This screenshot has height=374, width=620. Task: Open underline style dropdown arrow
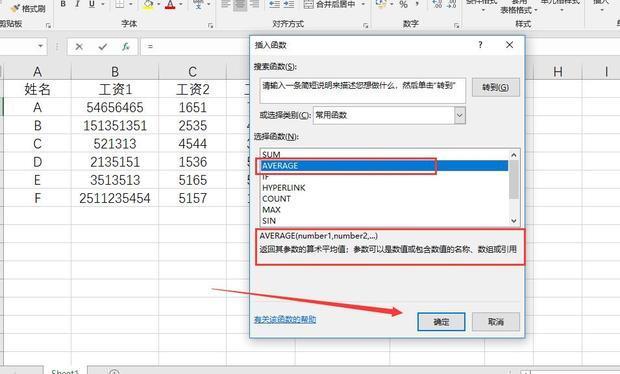pos(102,4)
